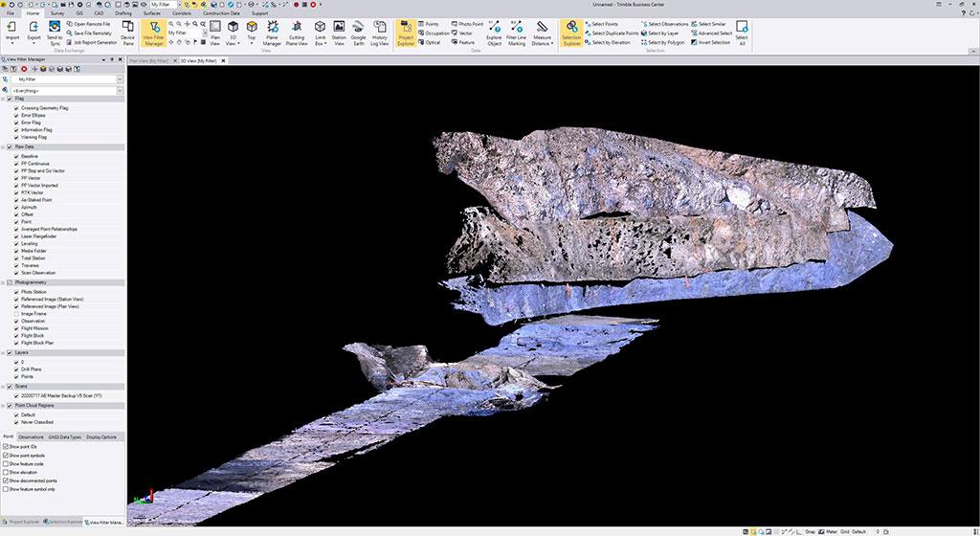Image resolution: width=980 pixels, height=536 pixels.
Task: Uncheck the RTK Vector filter
Action: pos(16,192)
